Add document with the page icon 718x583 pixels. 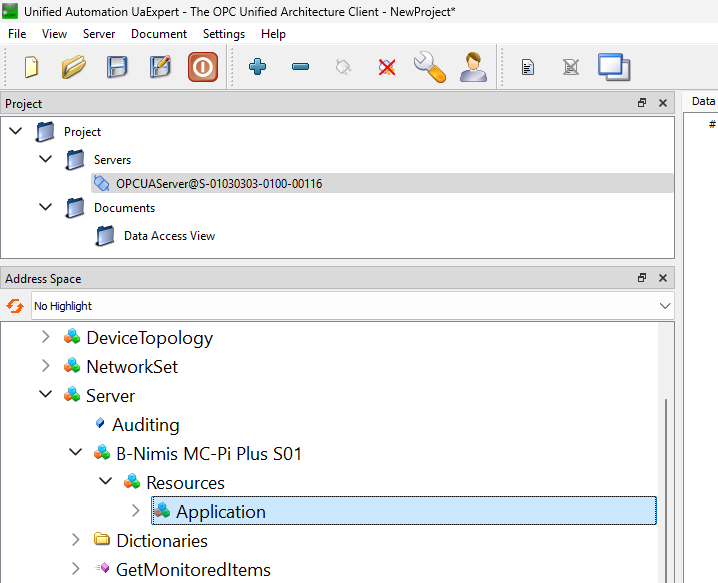coord(528,67)
